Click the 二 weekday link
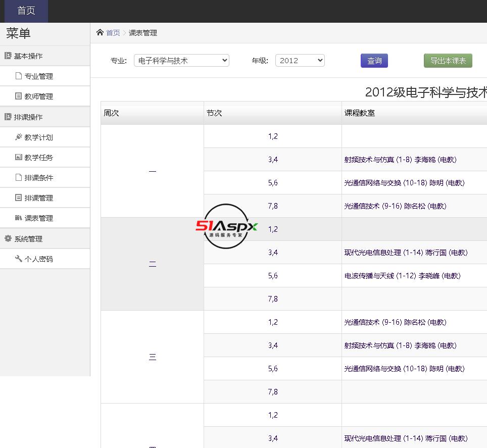The height and width of the screenshot is (448, 487). [x=153, y=264]
